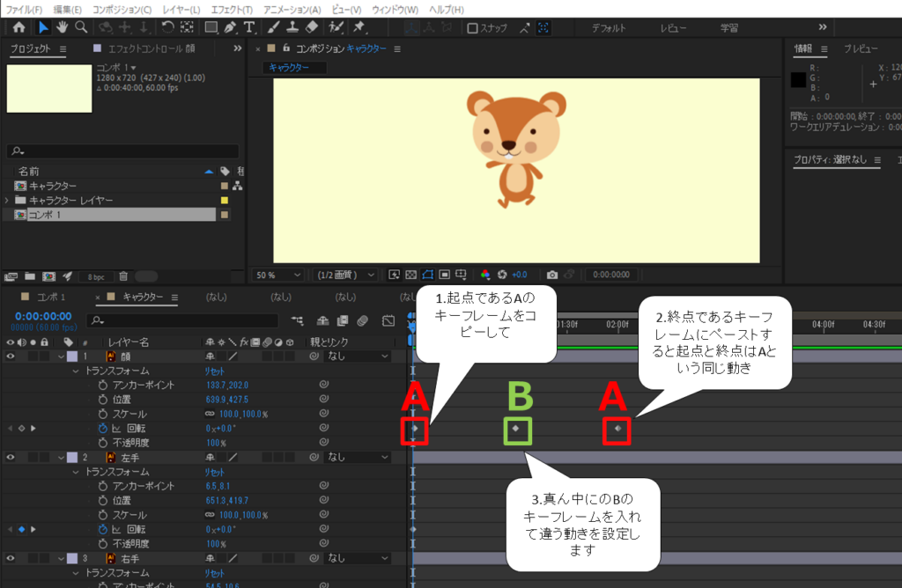Select the B keyframe on 顔 rotation
Viewport: 902px width, 588px height.
click(517, 429)
